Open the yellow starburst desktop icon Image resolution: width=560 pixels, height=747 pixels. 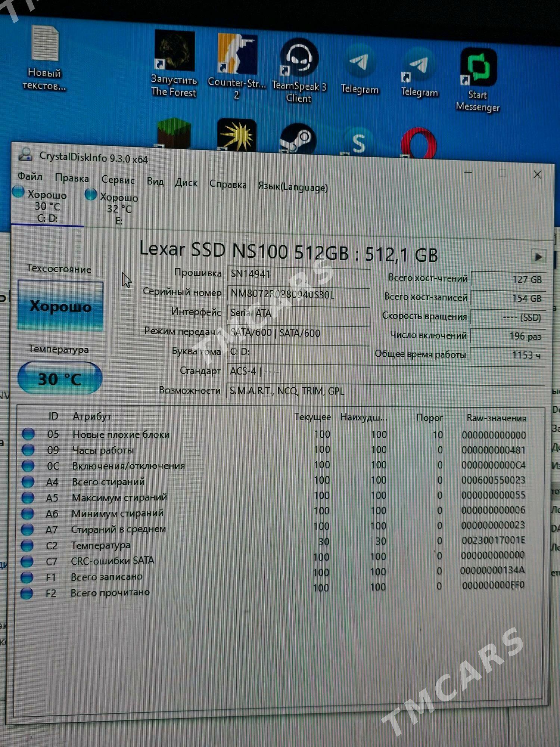click(x=237, y=136)
